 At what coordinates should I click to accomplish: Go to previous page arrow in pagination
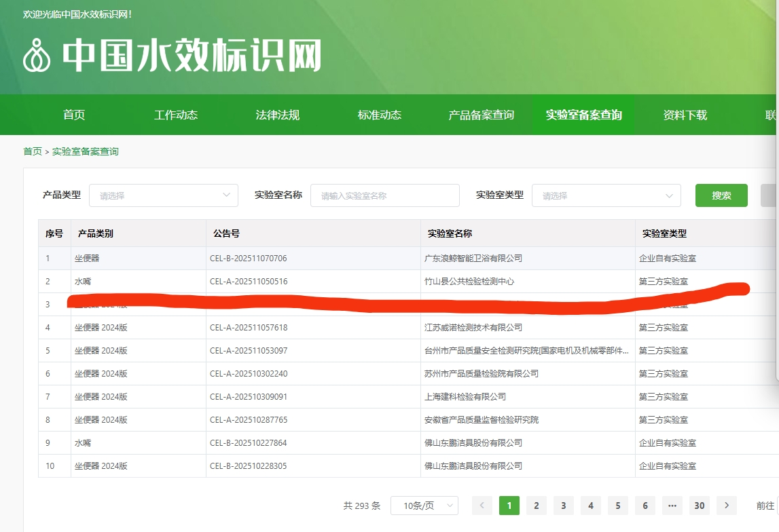click(482, 506)
